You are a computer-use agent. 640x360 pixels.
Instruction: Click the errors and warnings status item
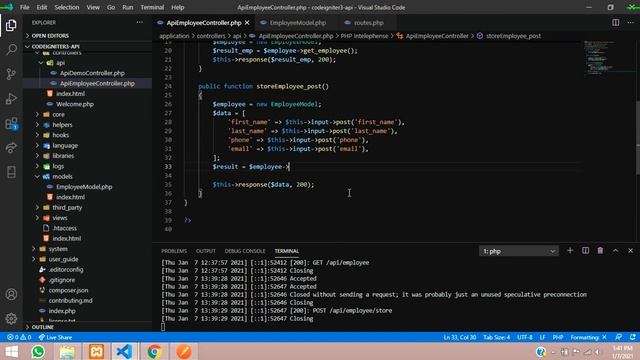click(19, 338)
